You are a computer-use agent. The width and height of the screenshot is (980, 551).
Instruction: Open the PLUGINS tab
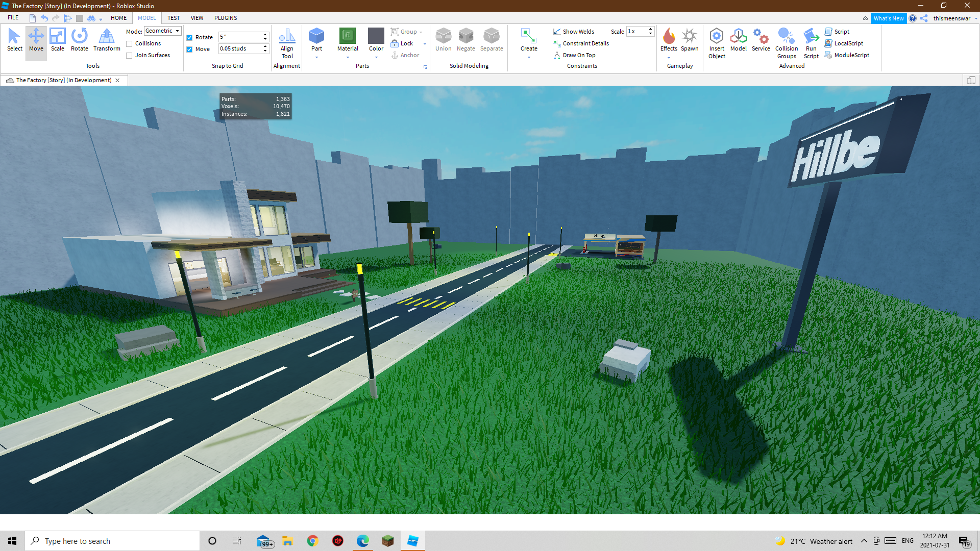[x=226, y=18]
